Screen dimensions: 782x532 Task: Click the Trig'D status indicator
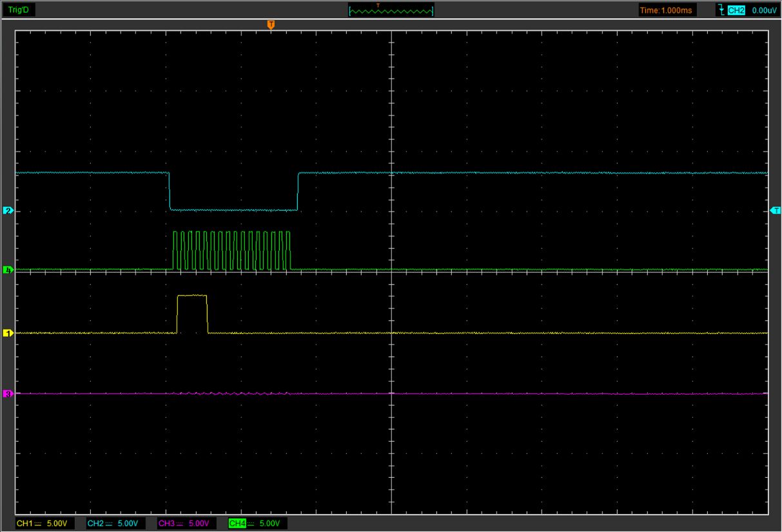(x=18, y=10)
